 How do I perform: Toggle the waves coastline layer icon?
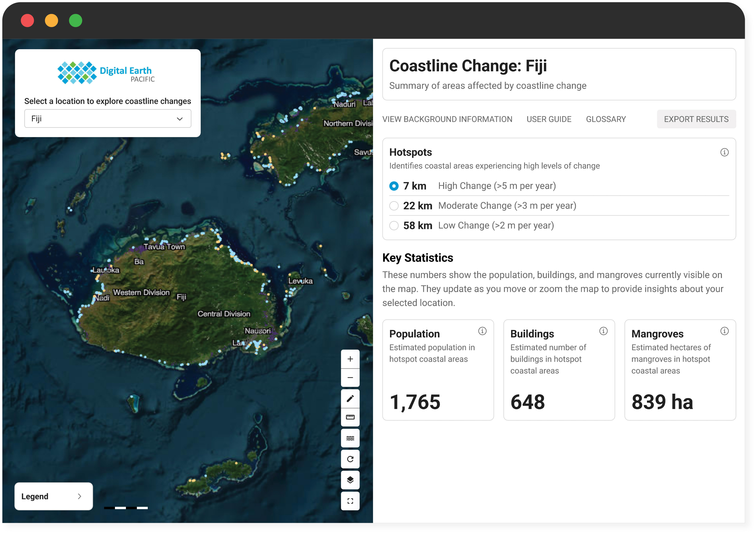[350, 438]
